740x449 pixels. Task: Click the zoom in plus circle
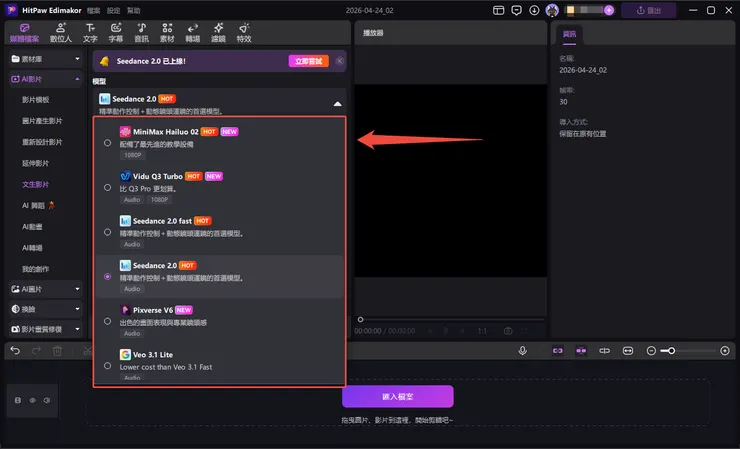[x=725, y=351]
